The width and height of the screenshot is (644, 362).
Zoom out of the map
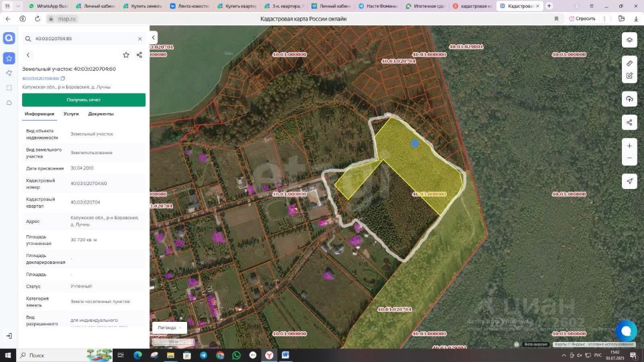pos(629,158)
